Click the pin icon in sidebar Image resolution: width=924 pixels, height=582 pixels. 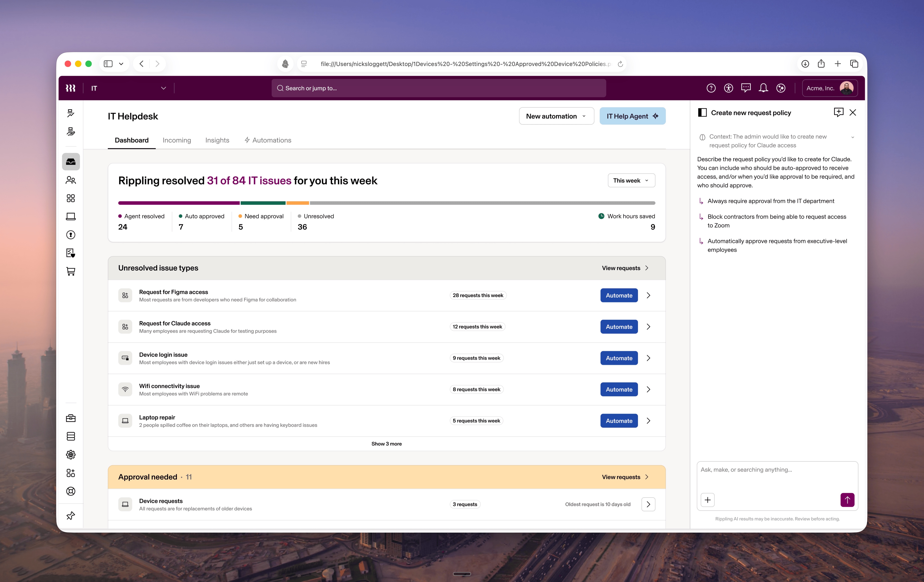71,516
